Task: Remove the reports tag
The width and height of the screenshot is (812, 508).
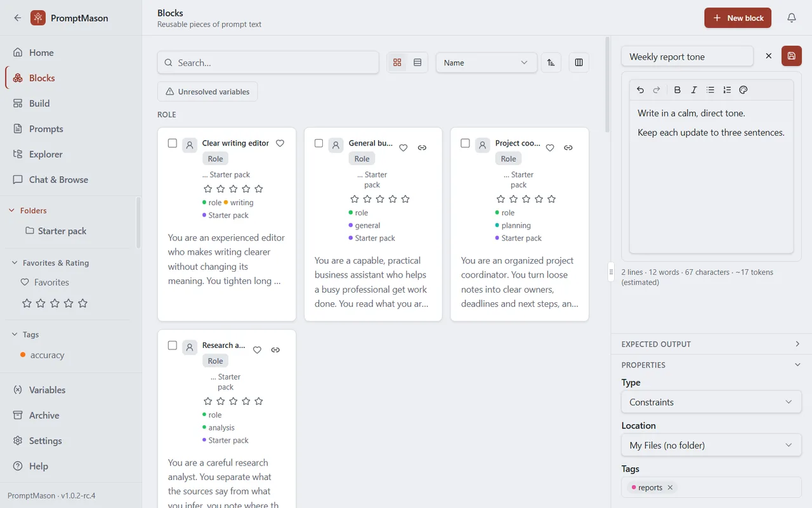Action: (671, 488)
